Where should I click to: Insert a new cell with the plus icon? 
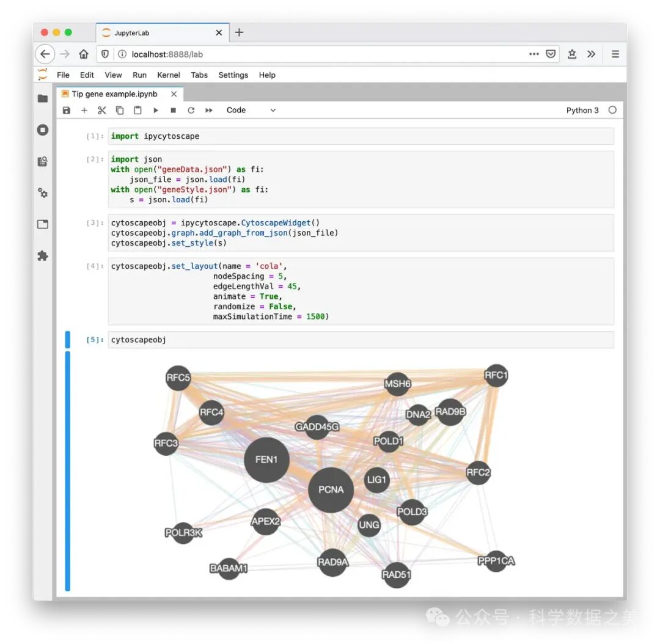[x=84, y=111]
